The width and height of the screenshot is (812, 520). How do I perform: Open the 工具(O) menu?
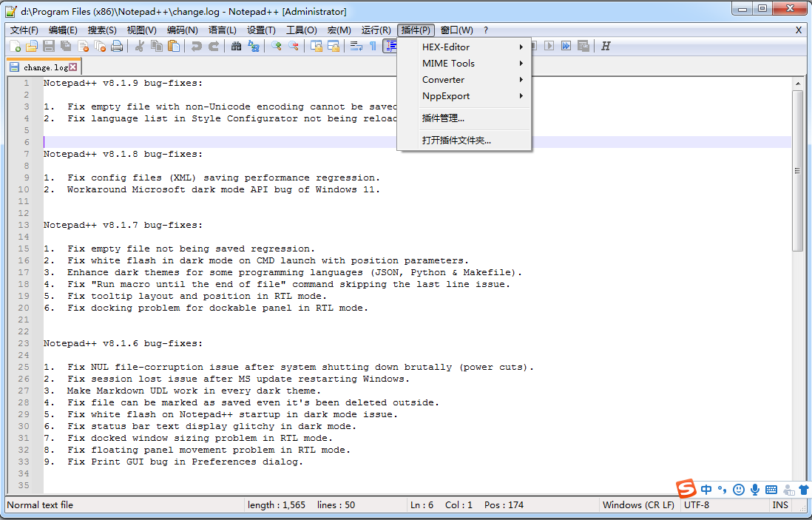coord(302,30)
